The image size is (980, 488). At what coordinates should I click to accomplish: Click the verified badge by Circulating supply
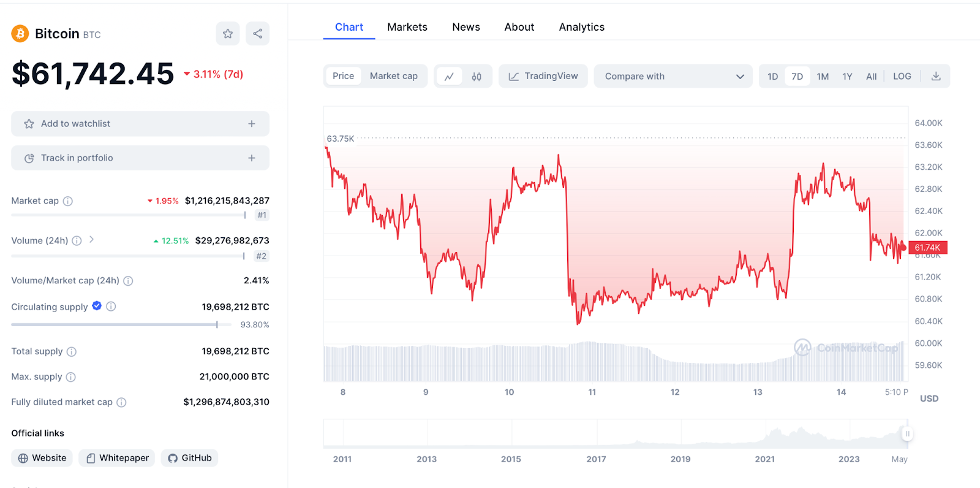point(97,306)
